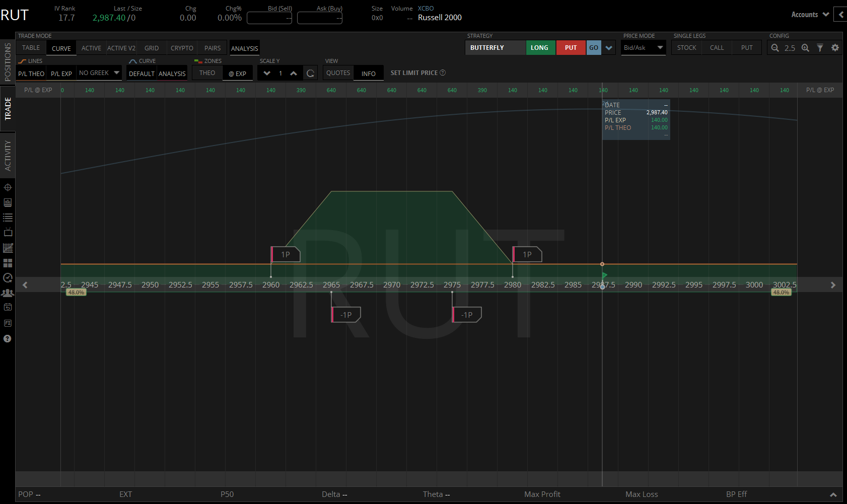Switch zones to @ EXP
The height and width of the screenshot is (504, 847).
pyautogui.click(x=237, y=74)
